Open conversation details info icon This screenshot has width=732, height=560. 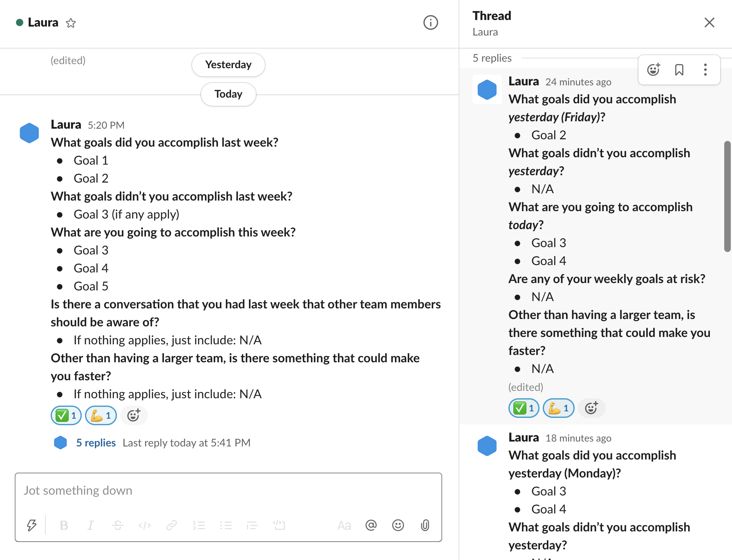430,23
